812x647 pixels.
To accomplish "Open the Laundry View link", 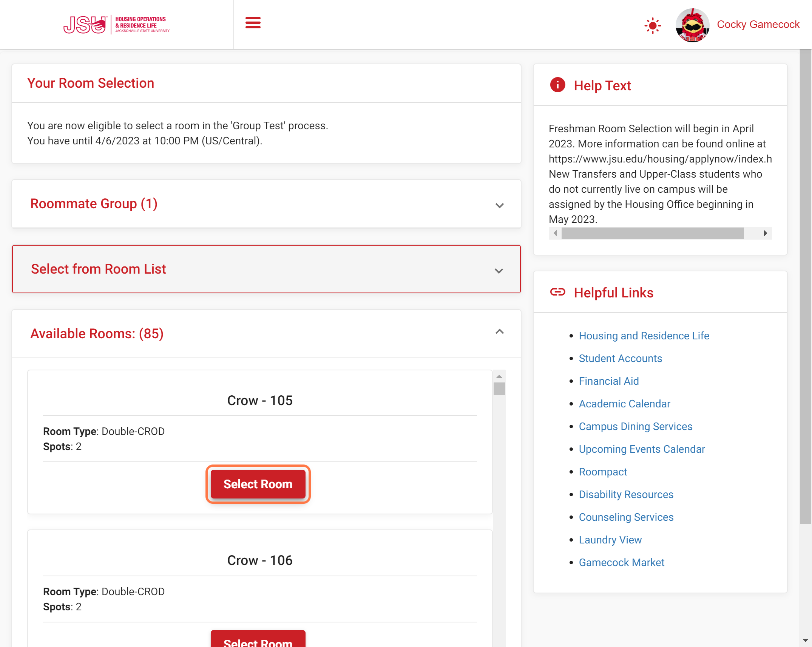I will [x=610, y=540].
